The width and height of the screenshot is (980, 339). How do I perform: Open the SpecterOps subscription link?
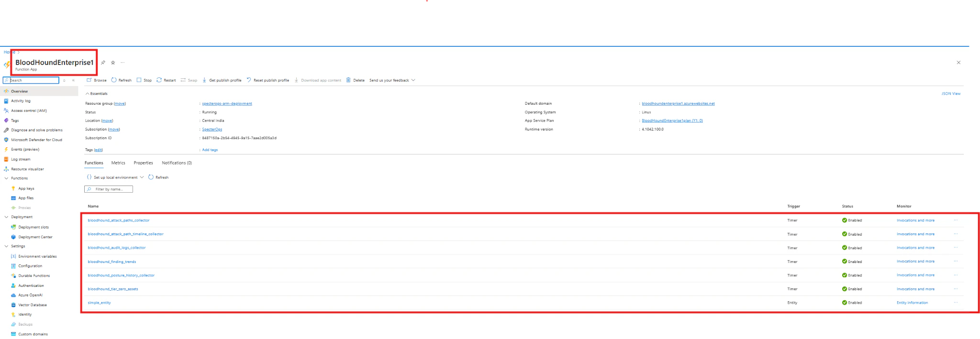[212, 130]
